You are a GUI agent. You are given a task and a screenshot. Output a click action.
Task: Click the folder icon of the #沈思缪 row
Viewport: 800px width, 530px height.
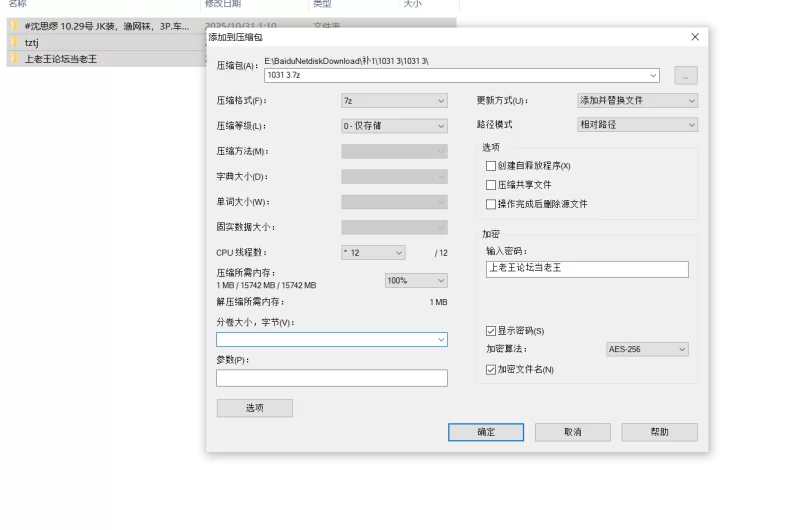click(x=15, y=26)
